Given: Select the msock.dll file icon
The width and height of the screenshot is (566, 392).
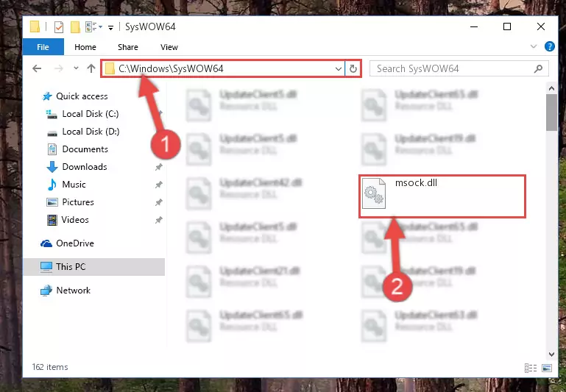Looking at the screenshot, I should coord(374,193).
